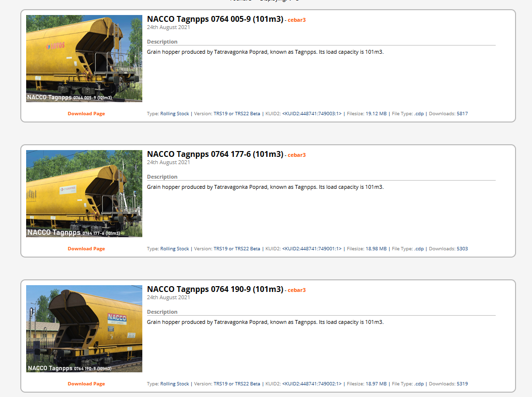Click the title "NACCO Tagnpps 0764 190-9 (101m3)"

point(215,289)
